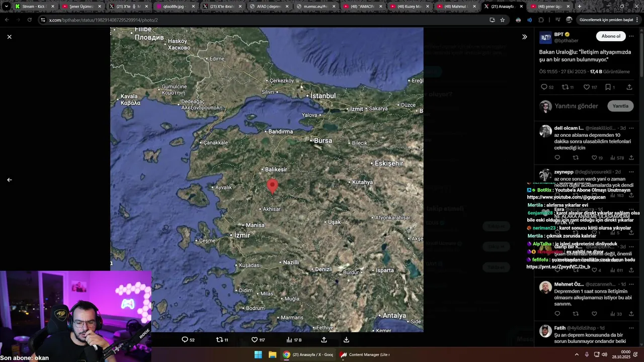View stats 578 on deli olcam's reply
Viewport: 644px width, 362px height.
coord(616,158)
